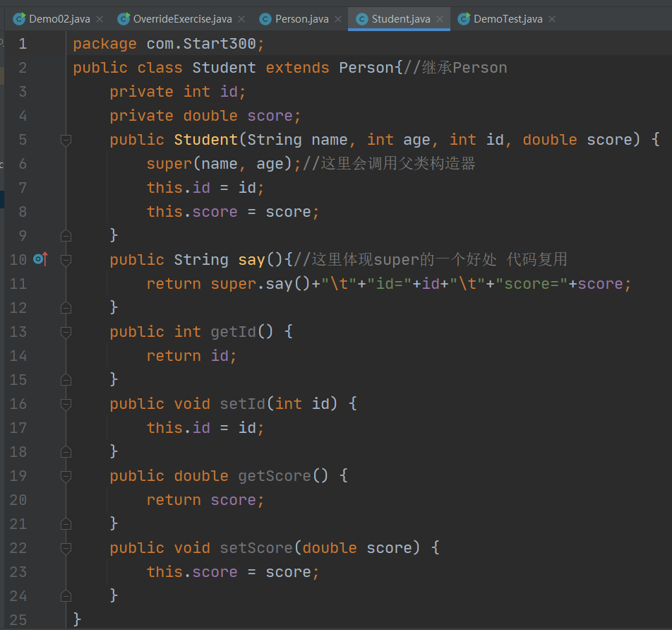Viewport: 672px width, 630px height.
Task: Click the 'private int id;' field declaration
Action: click(x=177, y=92)
